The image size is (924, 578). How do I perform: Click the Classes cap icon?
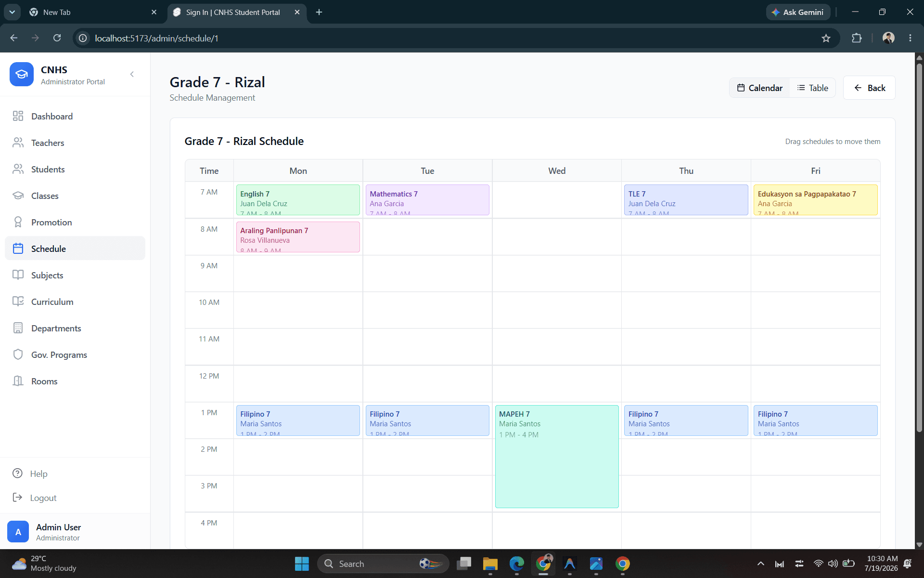tap(18, 196)
